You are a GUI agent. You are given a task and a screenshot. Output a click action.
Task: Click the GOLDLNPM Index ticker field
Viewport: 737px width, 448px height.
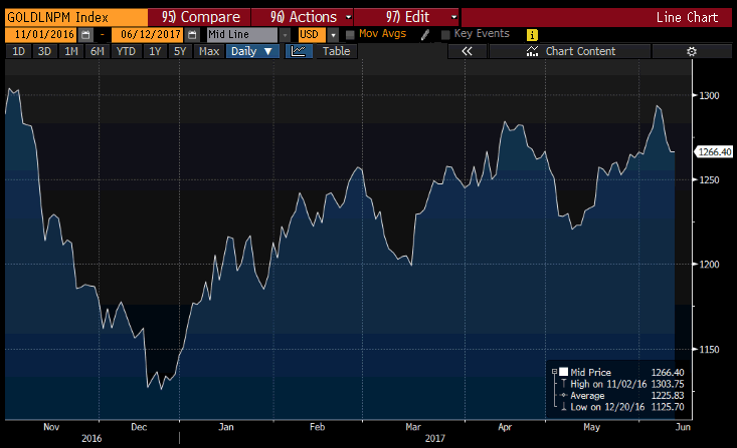(x=76, y=17)
